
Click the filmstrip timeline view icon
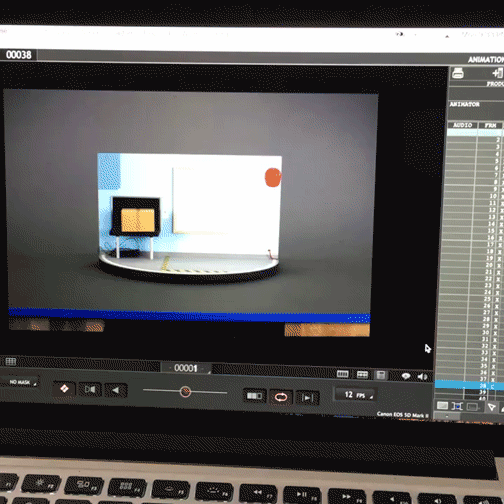click(342, 374)
